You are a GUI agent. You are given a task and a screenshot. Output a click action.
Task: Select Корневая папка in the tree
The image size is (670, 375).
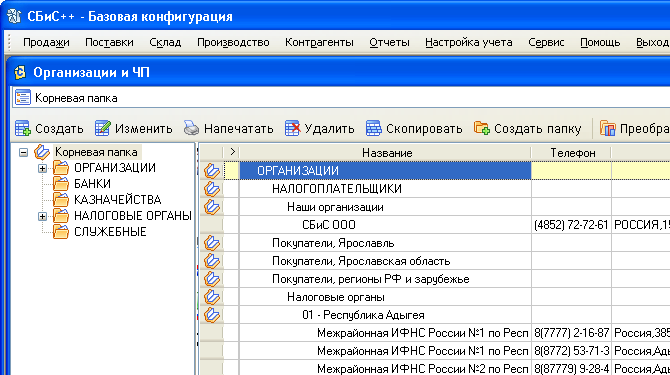pyautogui.click(x=97, y=152)
